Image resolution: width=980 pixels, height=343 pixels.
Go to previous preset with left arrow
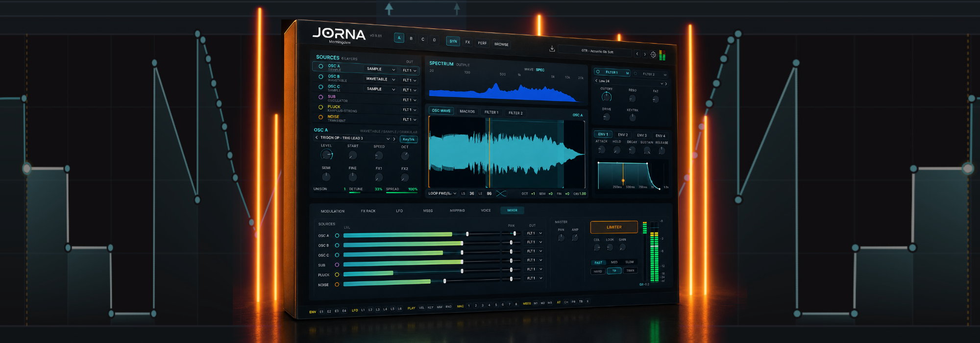click(x=637, y=54)
